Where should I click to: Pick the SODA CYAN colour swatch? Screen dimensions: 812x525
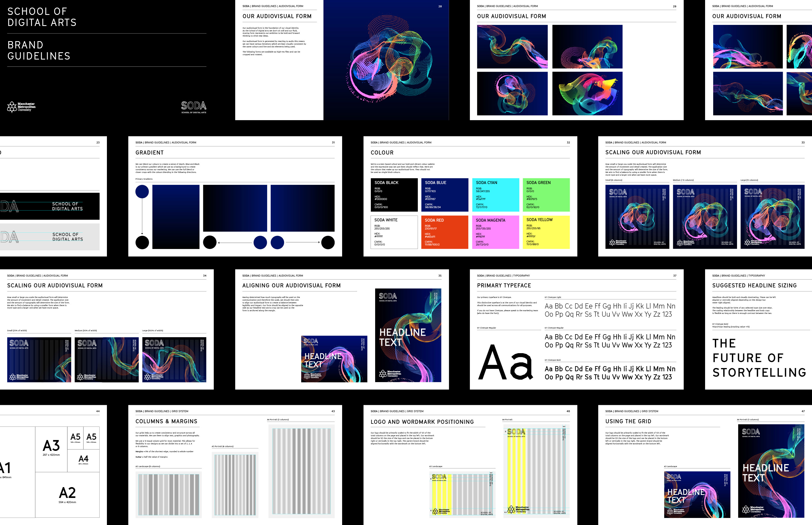click(495, 195)
